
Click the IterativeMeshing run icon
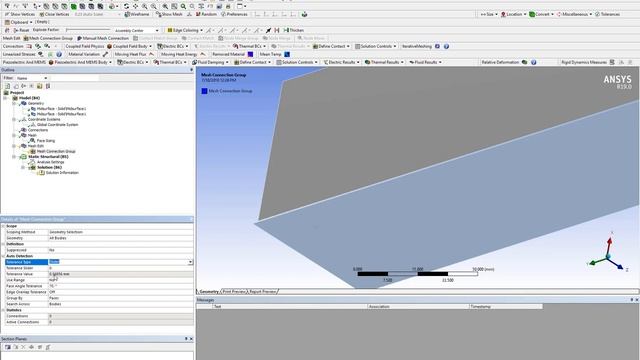point(437,46)
